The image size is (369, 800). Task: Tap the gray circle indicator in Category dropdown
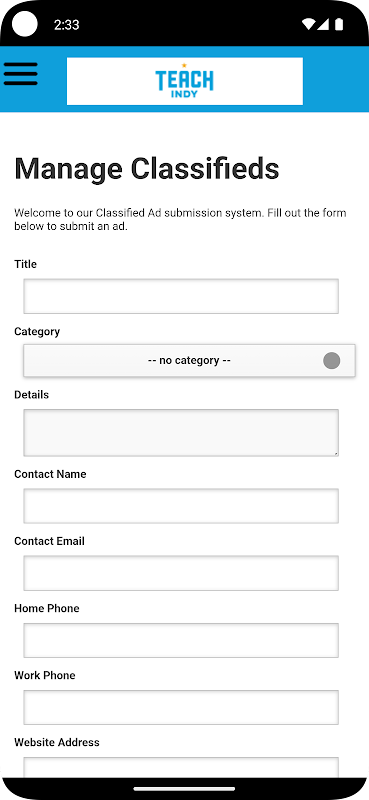(x=332, y=360)
